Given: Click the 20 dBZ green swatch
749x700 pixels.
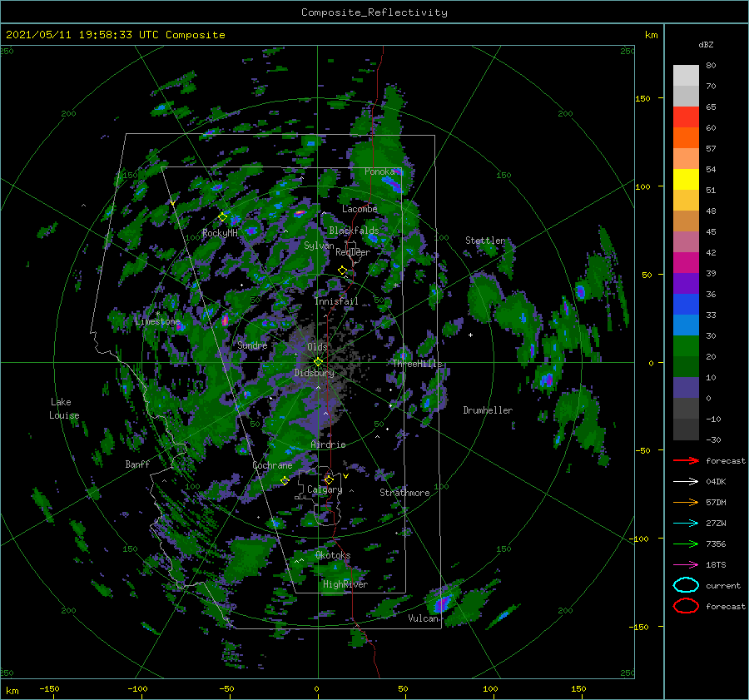Looking at the screenshot, I should [686, 346].
